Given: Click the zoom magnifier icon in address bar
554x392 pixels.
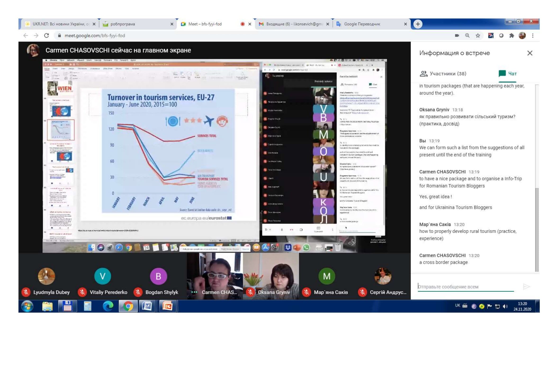Looking at the screenshot, I should (x=467, y=36).
